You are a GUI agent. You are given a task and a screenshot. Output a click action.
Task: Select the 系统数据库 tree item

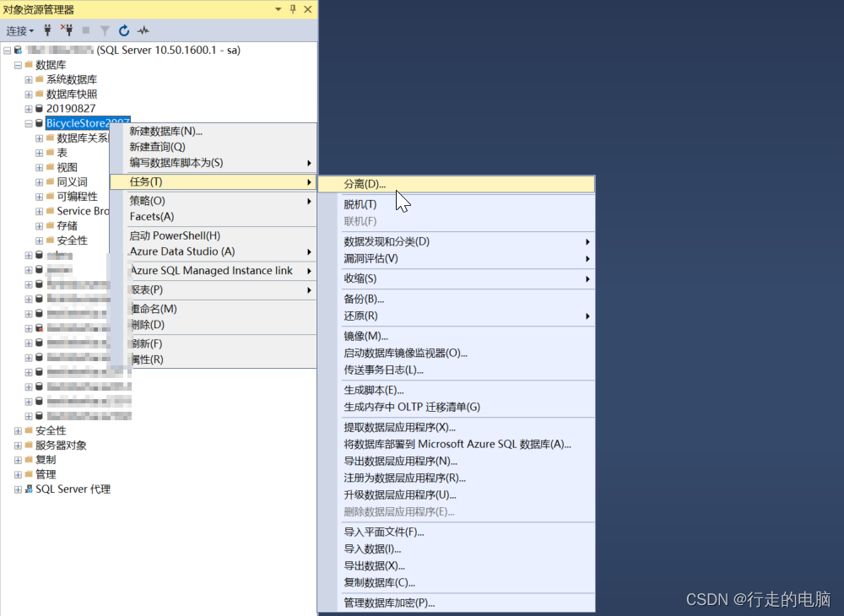pos(72,79)
